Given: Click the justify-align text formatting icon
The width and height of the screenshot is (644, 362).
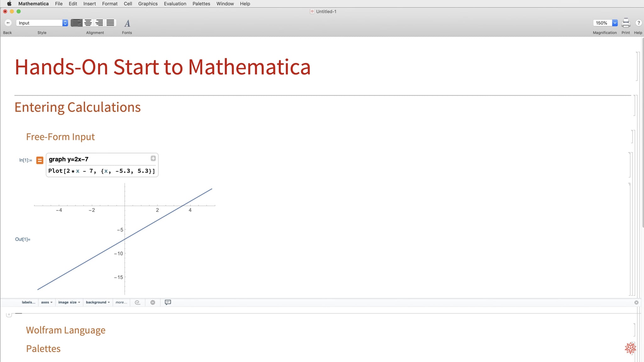Looking at the screenshot, I should click(110, 23).
